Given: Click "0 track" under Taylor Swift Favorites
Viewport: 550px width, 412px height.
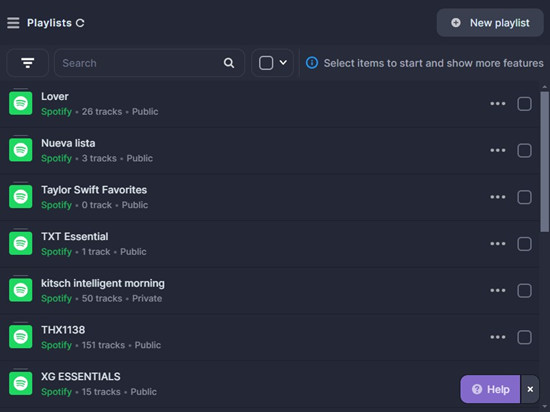Looking at the screenshot, I should point(96,205).
